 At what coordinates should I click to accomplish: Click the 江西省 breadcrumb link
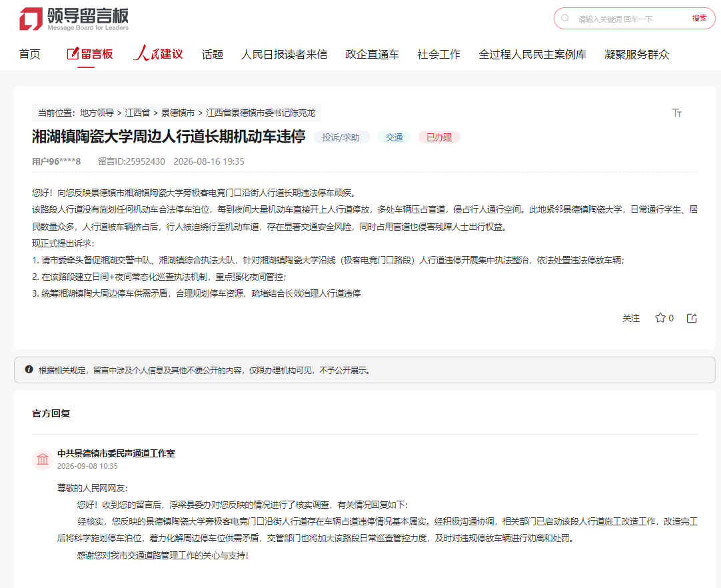click(x=137, y=113)
